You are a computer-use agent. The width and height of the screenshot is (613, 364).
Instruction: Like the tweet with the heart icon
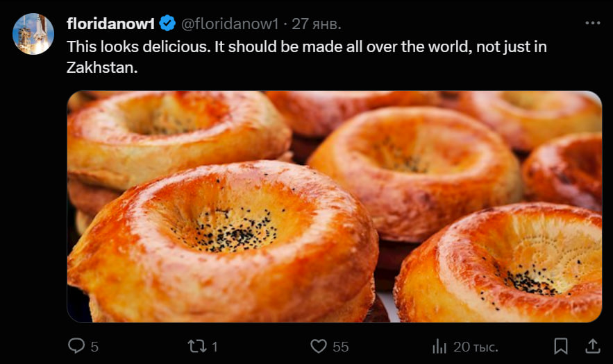tap(318, 345)
